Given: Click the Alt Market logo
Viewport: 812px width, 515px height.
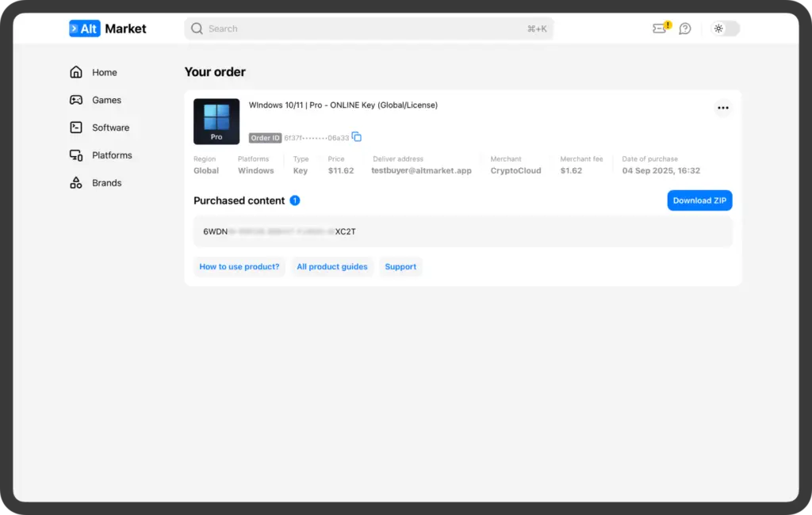Looking at the screenshot, I should (x=108, y=29).
